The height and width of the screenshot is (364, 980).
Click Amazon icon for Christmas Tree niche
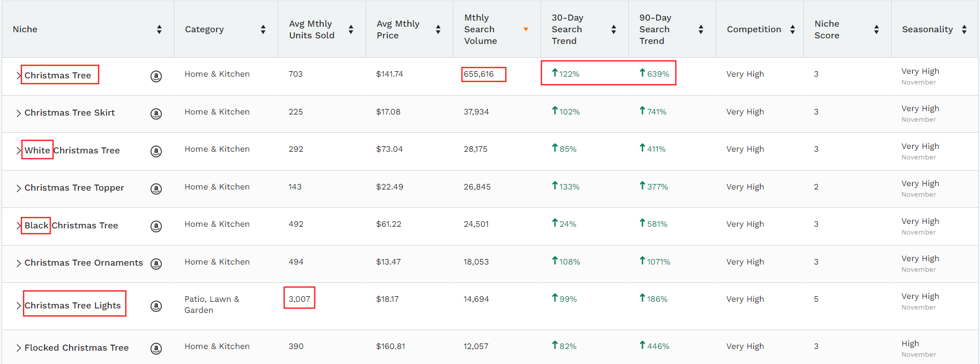pos(156,76)
